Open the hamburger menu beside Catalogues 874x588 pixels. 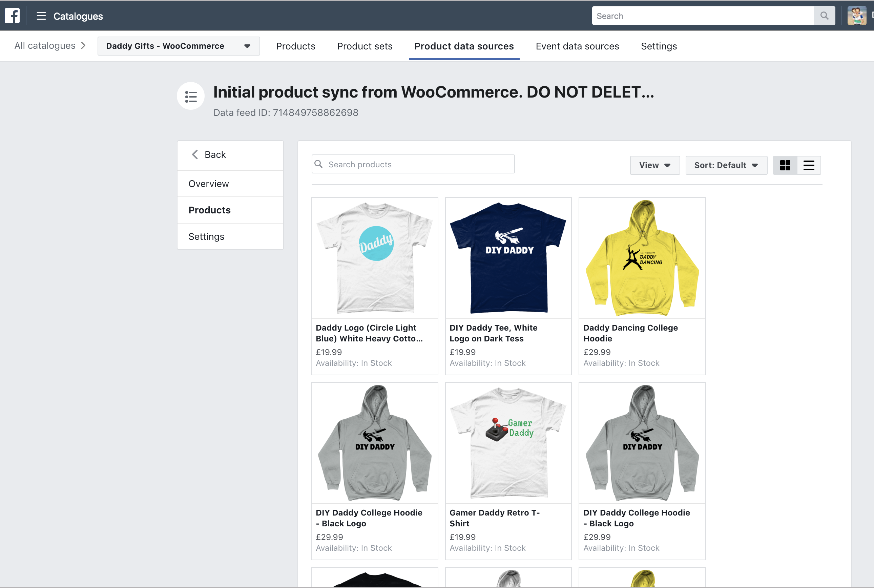click(41, 16)
